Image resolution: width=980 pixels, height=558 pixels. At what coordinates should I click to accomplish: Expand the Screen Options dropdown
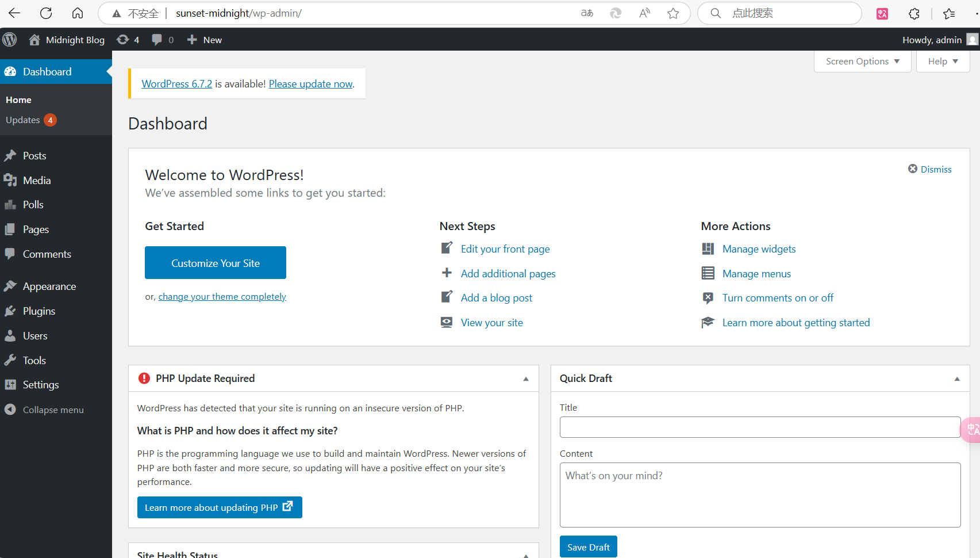click(x=862, y=61)
